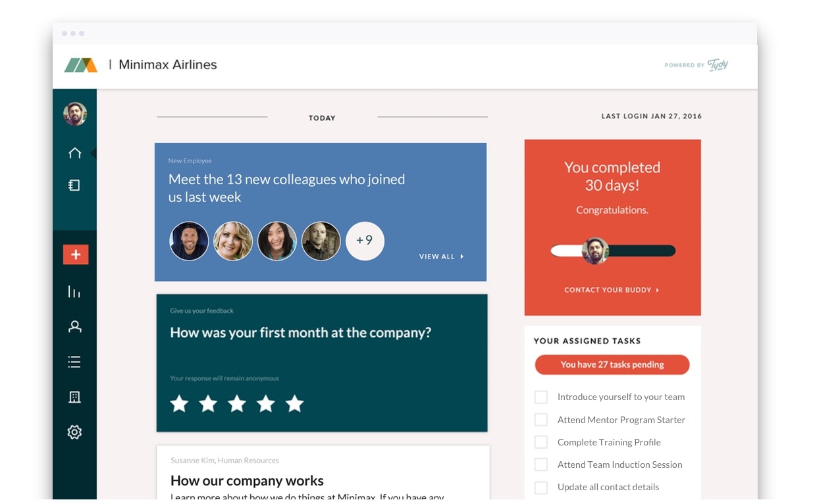
Task: Click the red plus add button
Action: click(76, 255)
